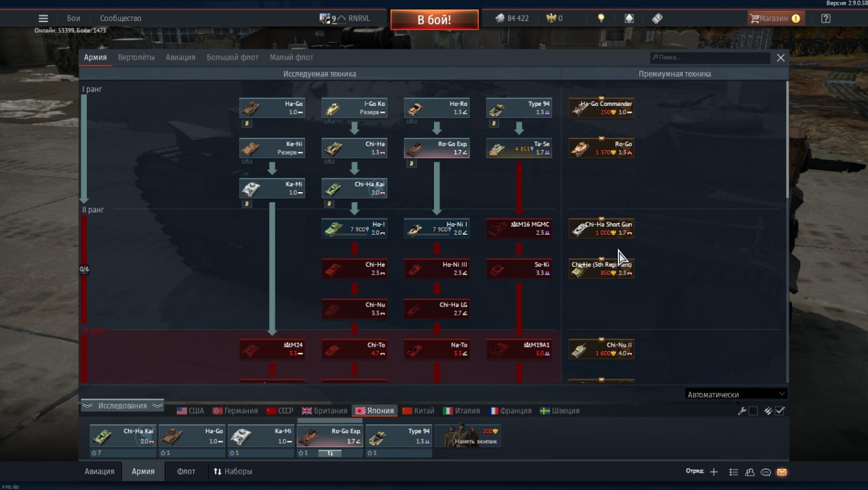The image size is (868, 490).
Task: Toggle the auto-refill ammo checkbox
Action: pyautogui.click(x=780, y=411)
